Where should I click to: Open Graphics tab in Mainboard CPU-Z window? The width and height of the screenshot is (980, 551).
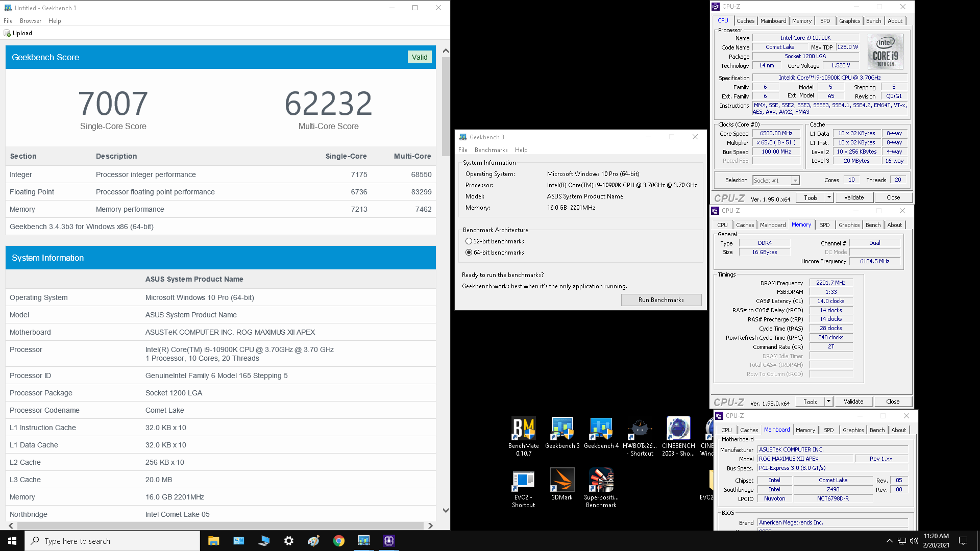coord(853,430)
